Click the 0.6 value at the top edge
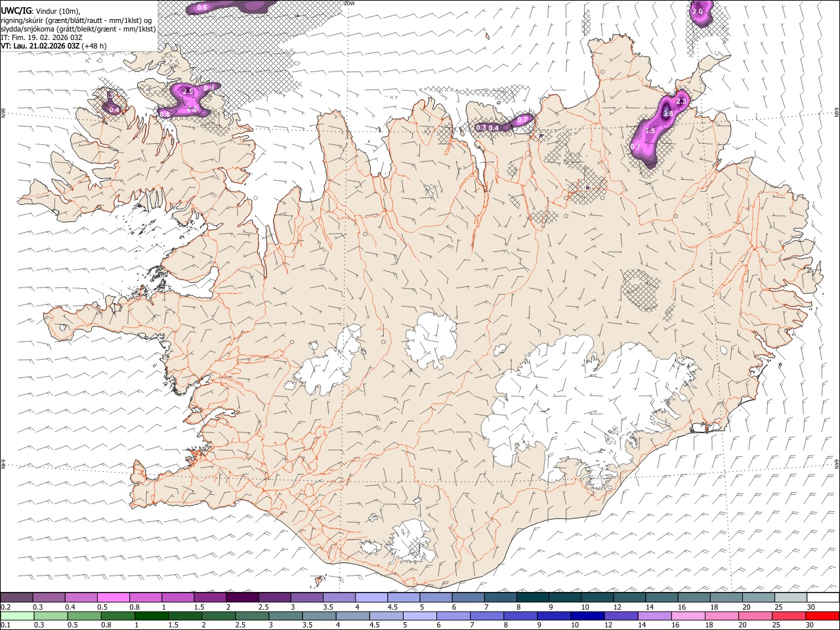The image size is (840, 630). (x=202, y=8)
